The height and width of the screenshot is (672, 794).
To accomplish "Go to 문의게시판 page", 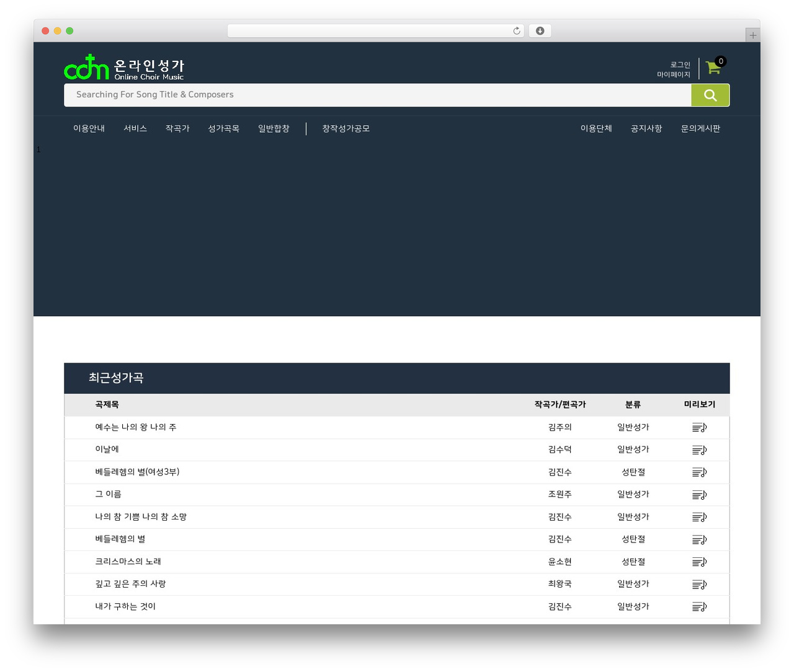I will (700, 128).
